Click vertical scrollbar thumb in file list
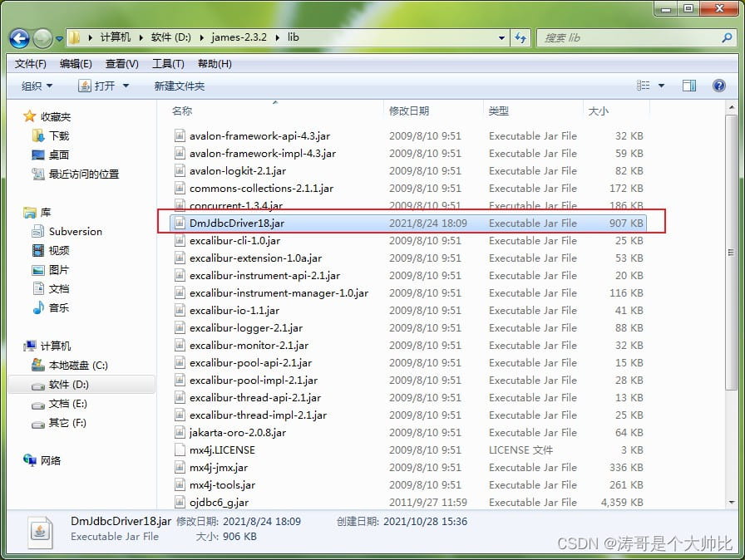 (731, 253)
